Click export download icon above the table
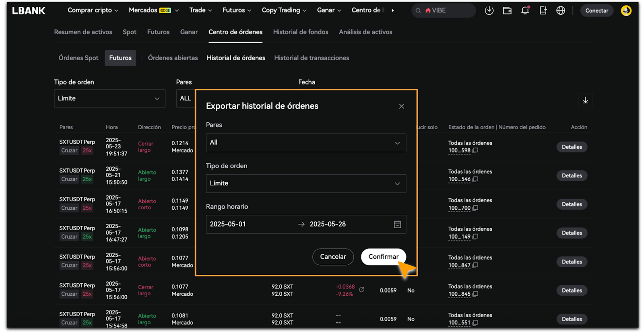Image resolution: width=644 pixels, height=334 pixels. coord(585,100)
